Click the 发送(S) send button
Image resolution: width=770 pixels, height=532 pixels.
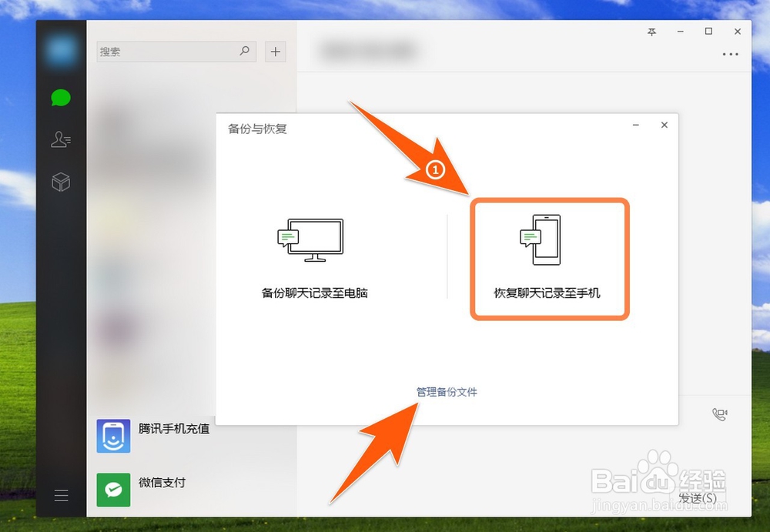698,498
